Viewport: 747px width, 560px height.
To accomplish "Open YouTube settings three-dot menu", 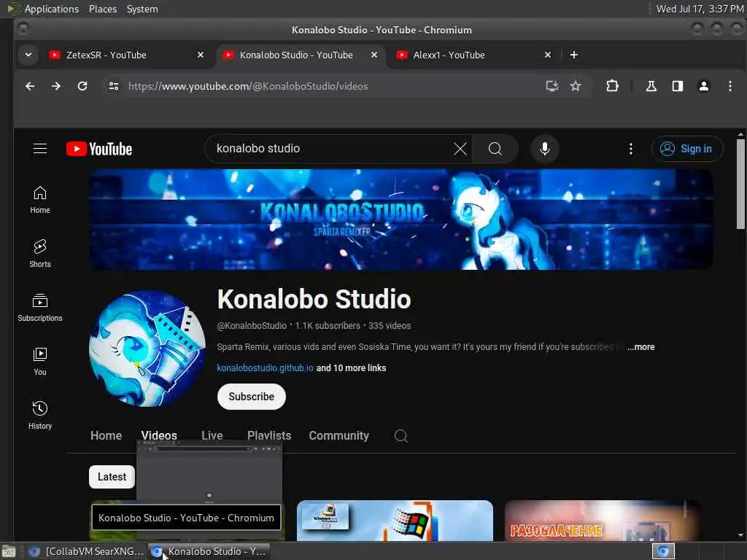I will coord(631,149).
